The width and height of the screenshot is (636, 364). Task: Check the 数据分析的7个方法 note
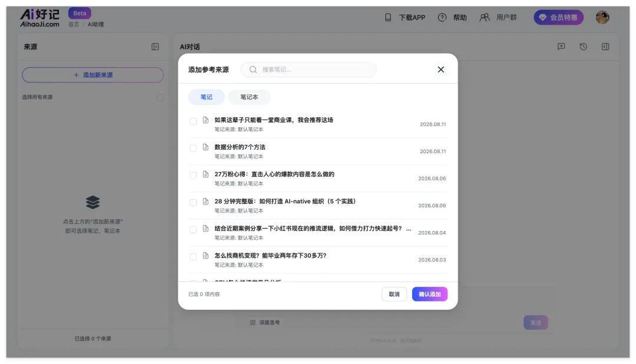[193, 148]
